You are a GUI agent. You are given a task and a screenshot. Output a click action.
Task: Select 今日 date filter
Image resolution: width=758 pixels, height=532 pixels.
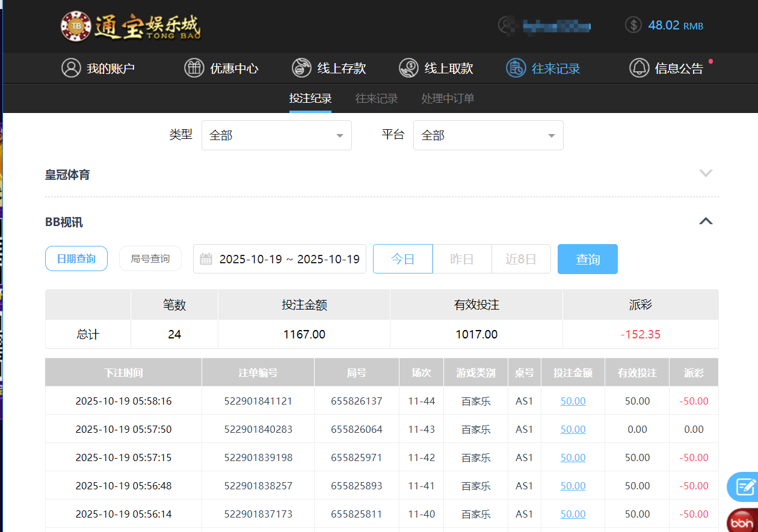point(402,258)
